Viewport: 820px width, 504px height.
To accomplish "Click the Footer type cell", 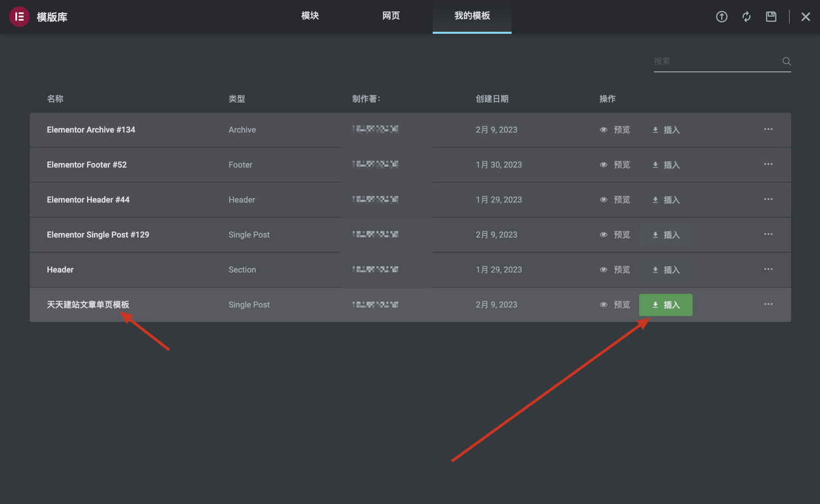I will 240,165.
